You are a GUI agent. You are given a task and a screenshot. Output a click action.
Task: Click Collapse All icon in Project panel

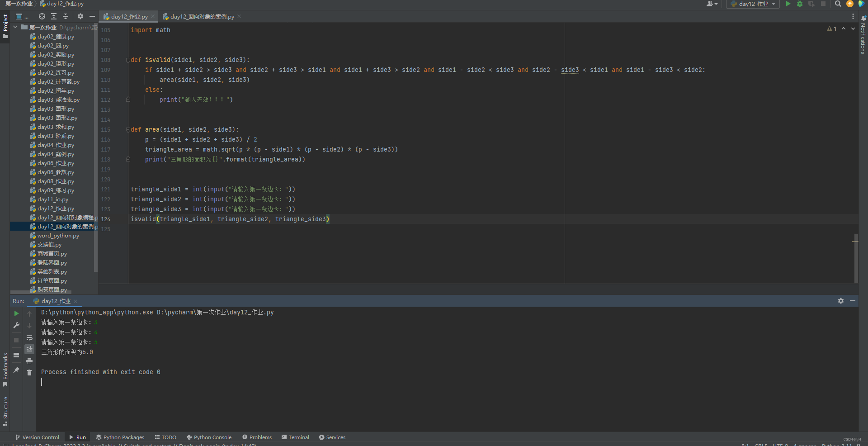(x=66, y=16)
